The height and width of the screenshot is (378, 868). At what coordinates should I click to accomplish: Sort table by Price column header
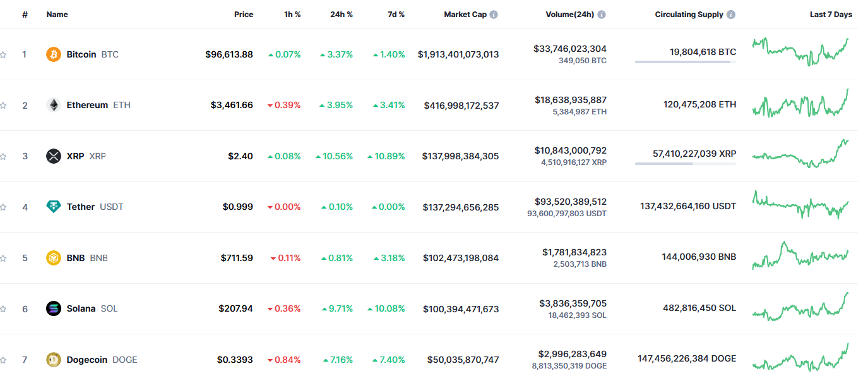(244, 15)
